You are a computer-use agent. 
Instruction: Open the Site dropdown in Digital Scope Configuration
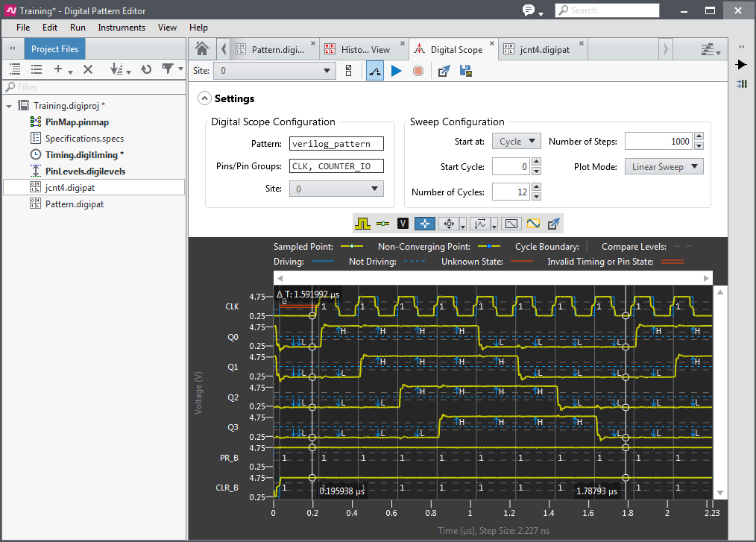point(336,189)
